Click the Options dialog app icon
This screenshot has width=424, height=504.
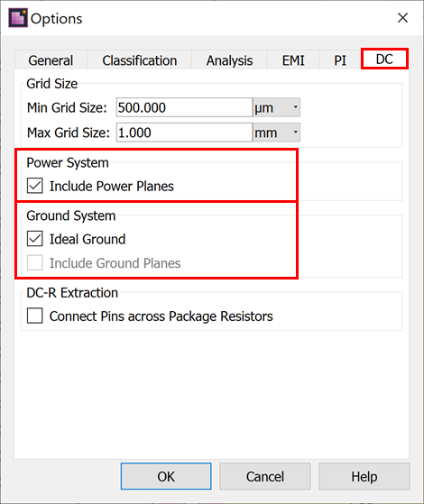18,18
